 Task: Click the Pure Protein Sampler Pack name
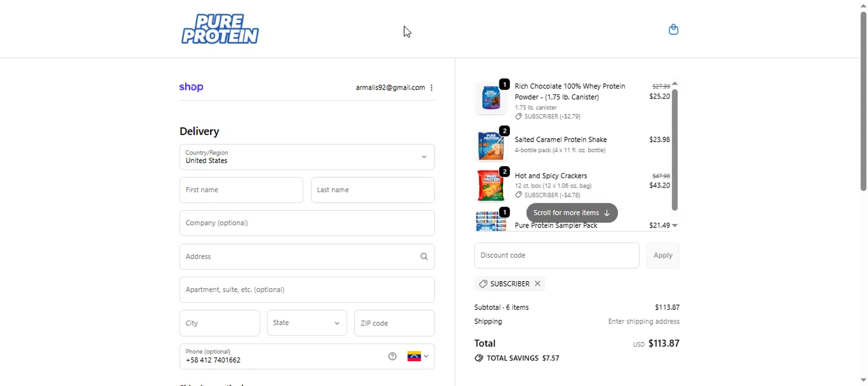[x=556, y=226]
